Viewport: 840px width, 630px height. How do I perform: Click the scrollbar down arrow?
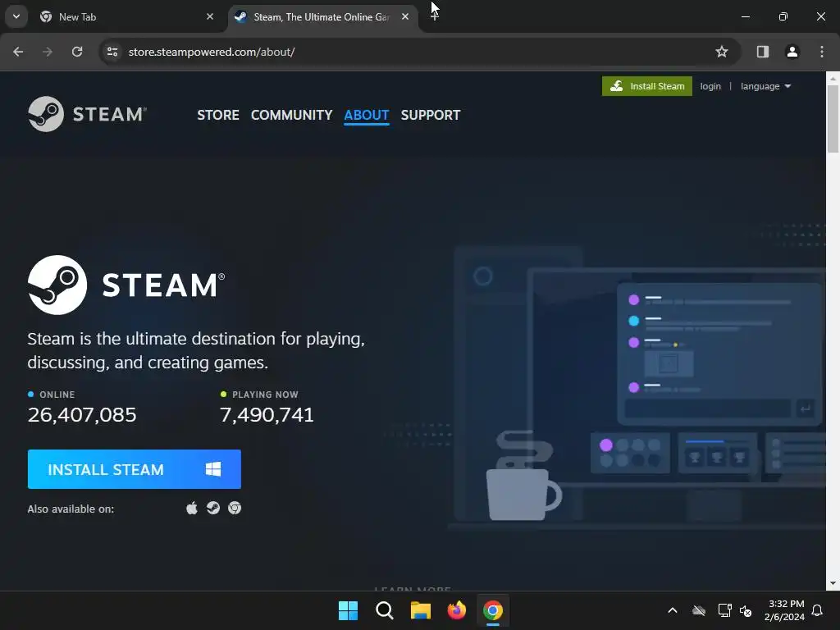pos(833,583)
